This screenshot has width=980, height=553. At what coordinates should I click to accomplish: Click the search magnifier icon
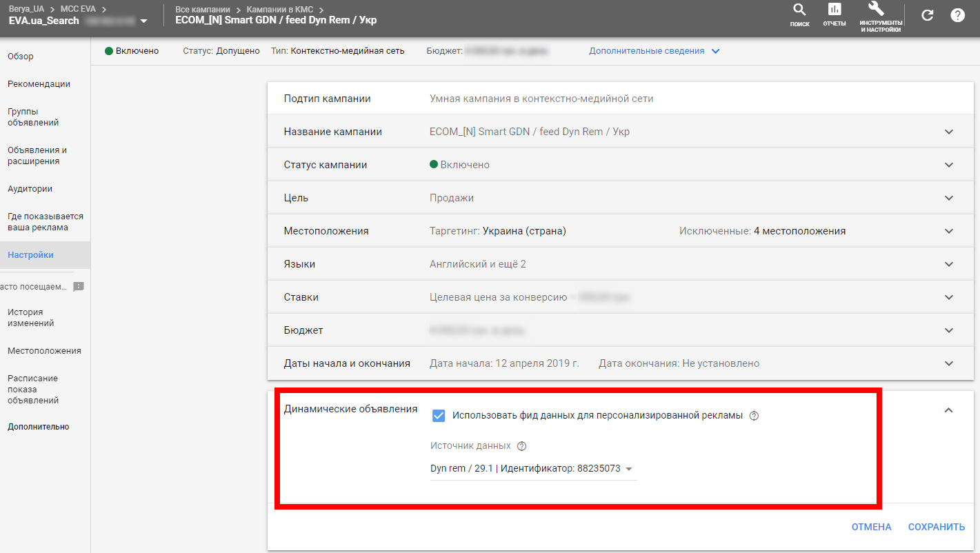click(x=799, y=10)
